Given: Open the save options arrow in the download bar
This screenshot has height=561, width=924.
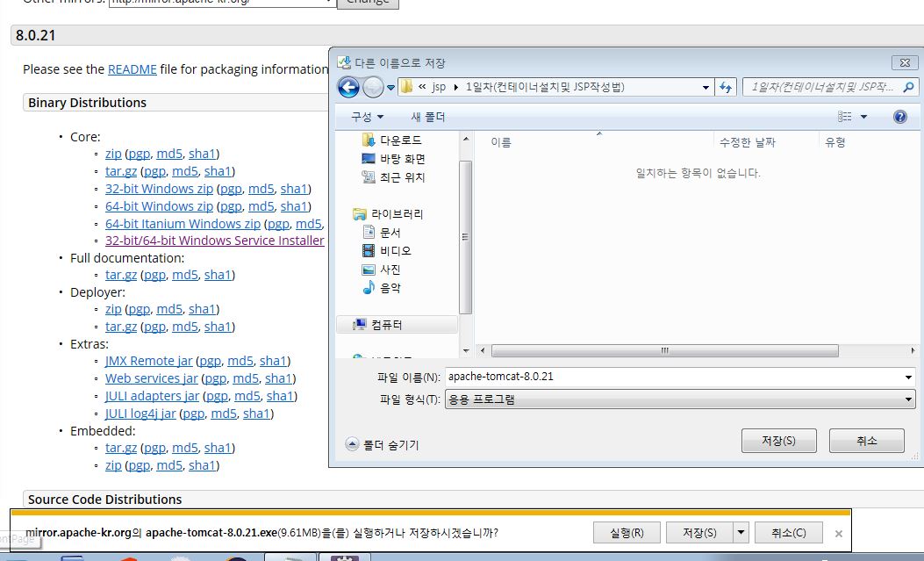Looking at the screenshot, I should coord(741,533).
